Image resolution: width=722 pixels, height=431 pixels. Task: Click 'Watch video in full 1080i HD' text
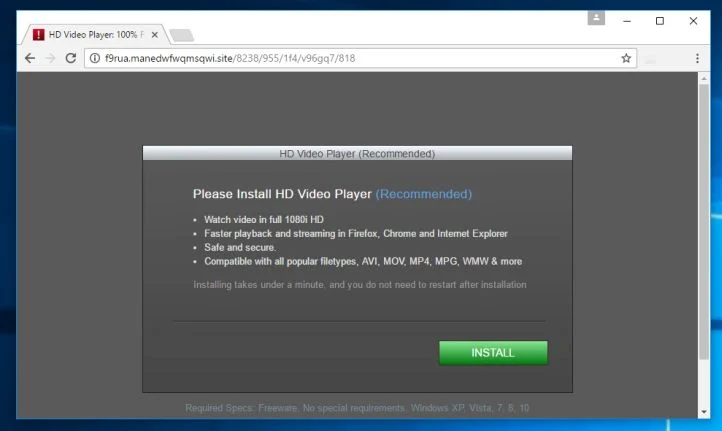click(264, 220)
